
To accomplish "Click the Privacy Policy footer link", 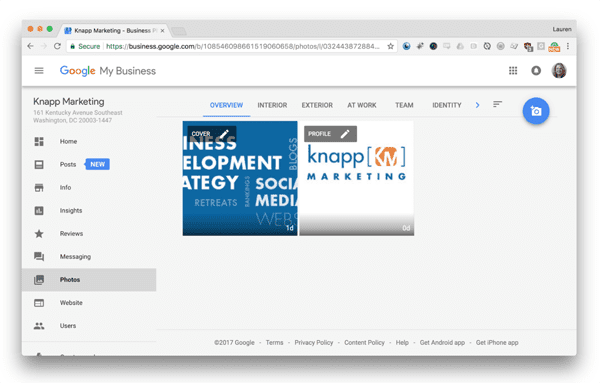I will coord(313,342).
